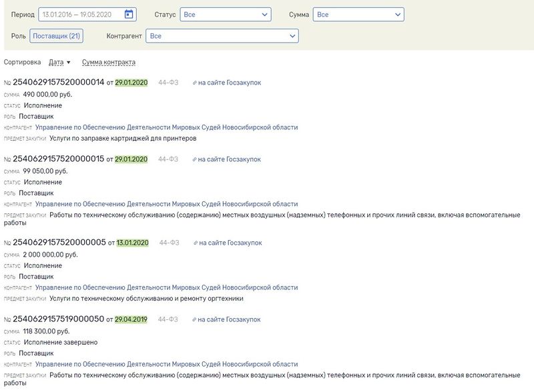Select contract number 2540629157520000014

click(x=58, y=82)
